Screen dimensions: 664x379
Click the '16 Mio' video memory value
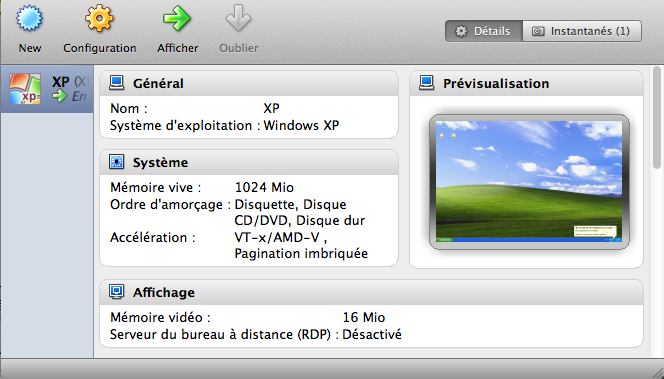coord(364,317)
